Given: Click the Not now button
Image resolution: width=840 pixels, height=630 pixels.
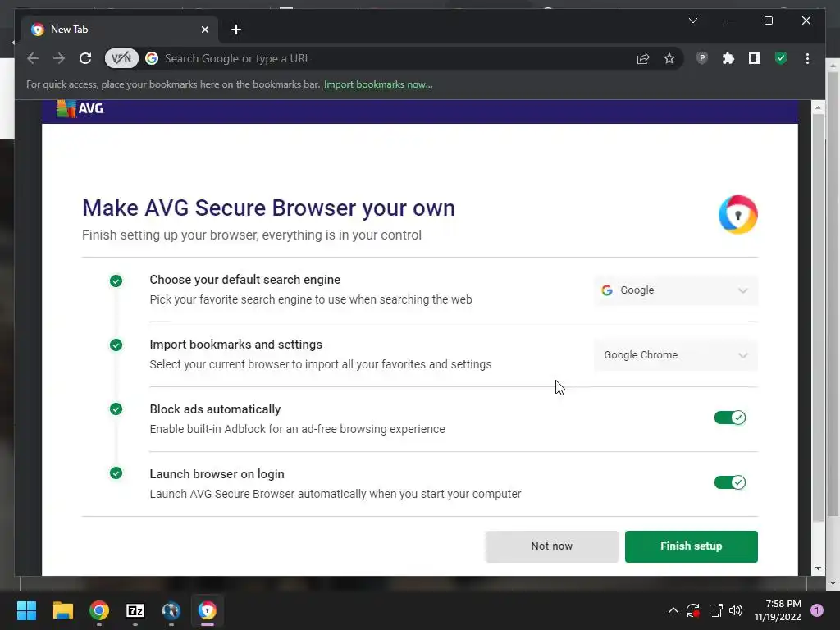Looking at the screenshot, I should coord(551,546).
